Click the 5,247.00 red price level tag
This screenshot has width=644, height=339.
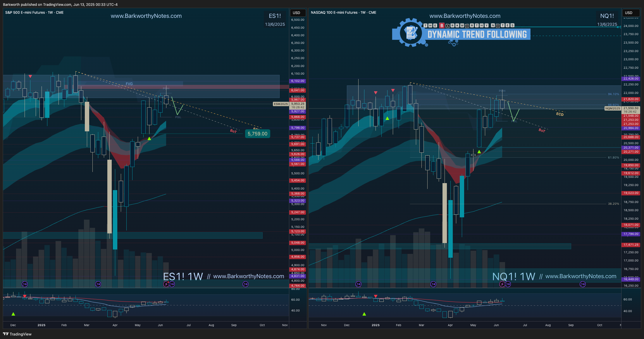[298, 212]
